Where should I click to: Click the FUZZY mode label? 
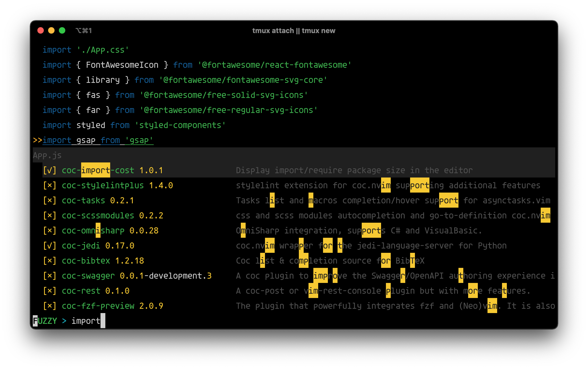(x=45, y=321)
